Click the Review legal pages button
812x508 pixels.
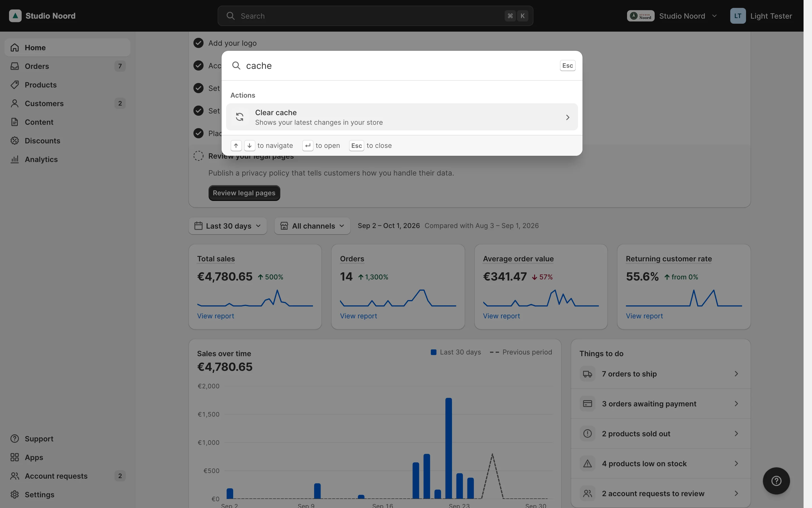(x=244, y=193)
